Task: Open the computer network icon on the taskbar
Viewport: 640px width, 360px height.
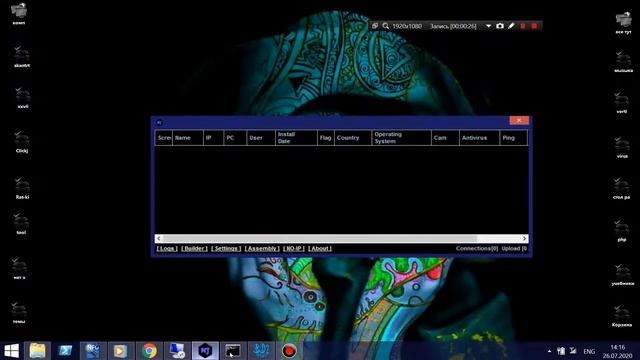Action: pos(177,351)
